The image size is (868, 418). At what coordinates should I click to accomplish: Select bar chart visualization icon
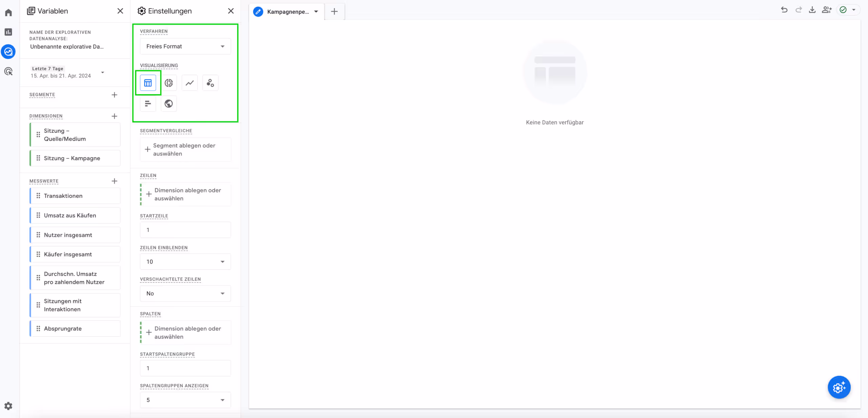click(148, 103)
